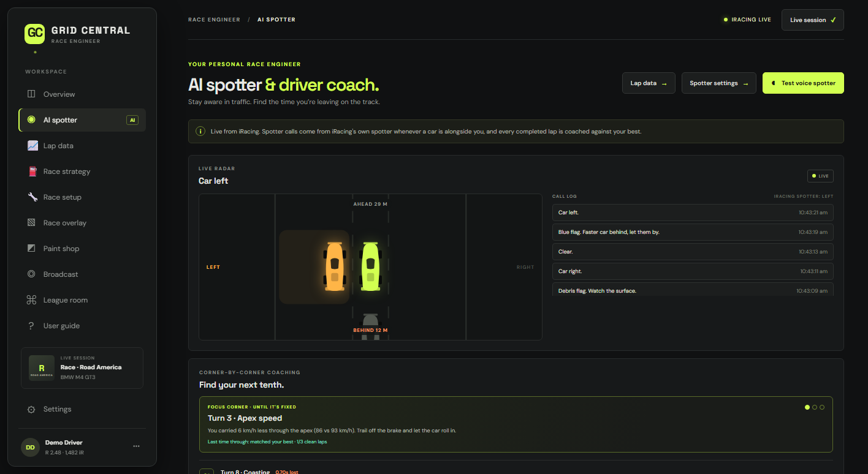This screenshot has height=474, width=868.
Task: Click the Settings gear icon
Action: click(x=32, y=409)
